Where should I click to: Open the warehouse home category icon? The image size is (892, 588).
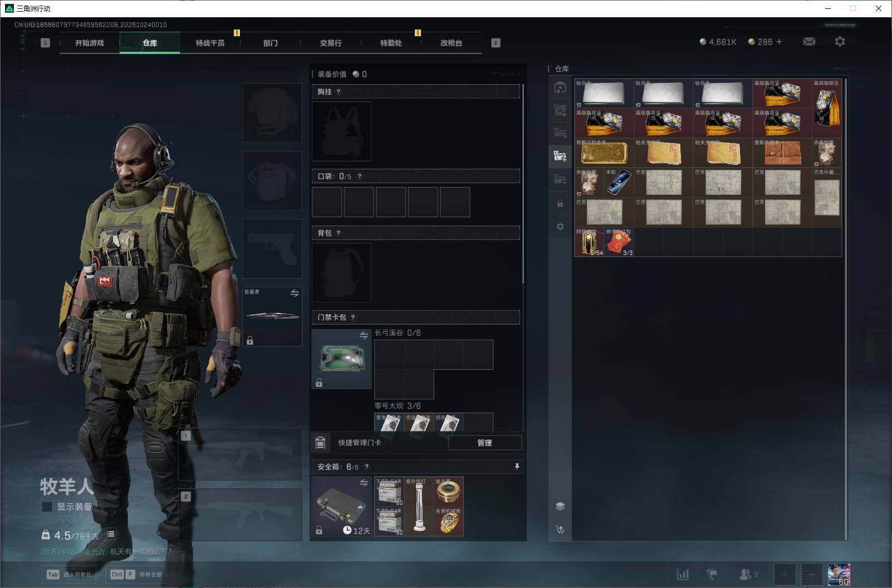[560, 88]
